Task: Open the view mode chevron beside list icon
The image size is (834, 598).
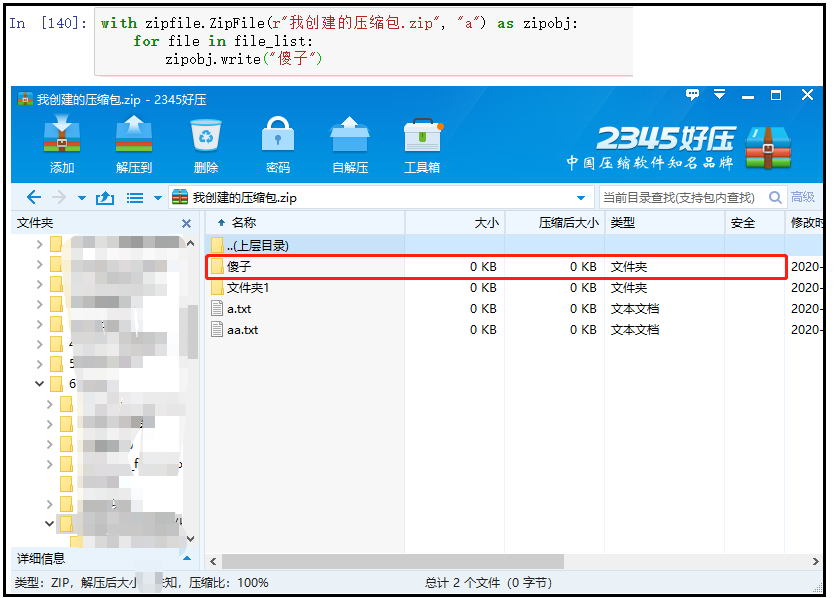Action: coord(157,197)
